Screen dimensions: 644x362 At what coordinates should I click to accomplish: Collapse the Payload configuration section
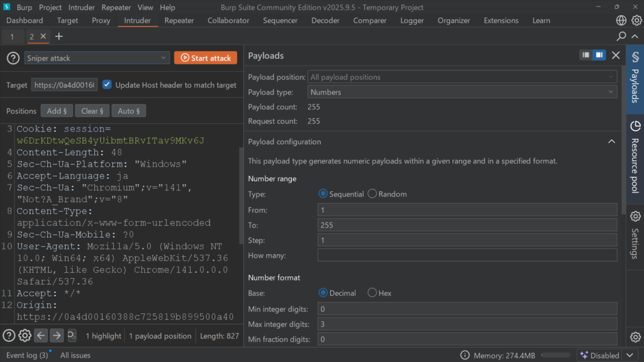pyautogui.click(x=611, y=142)
